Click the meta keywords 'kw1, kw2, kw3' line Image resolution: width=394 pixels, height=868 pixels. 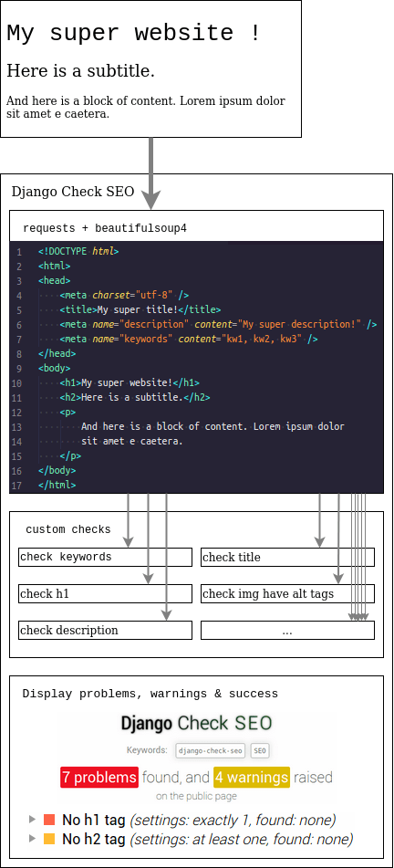click(189, 339)
